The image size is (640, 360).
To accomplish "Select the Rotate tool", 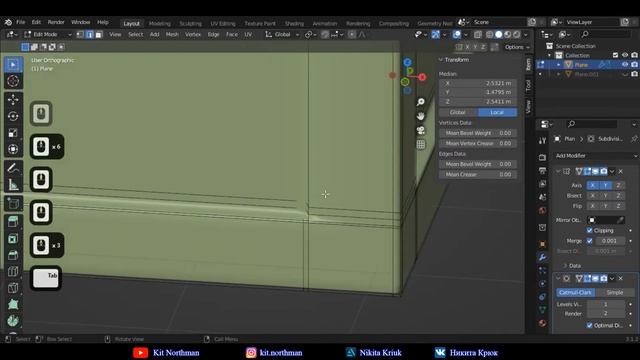I will (13, 116).
